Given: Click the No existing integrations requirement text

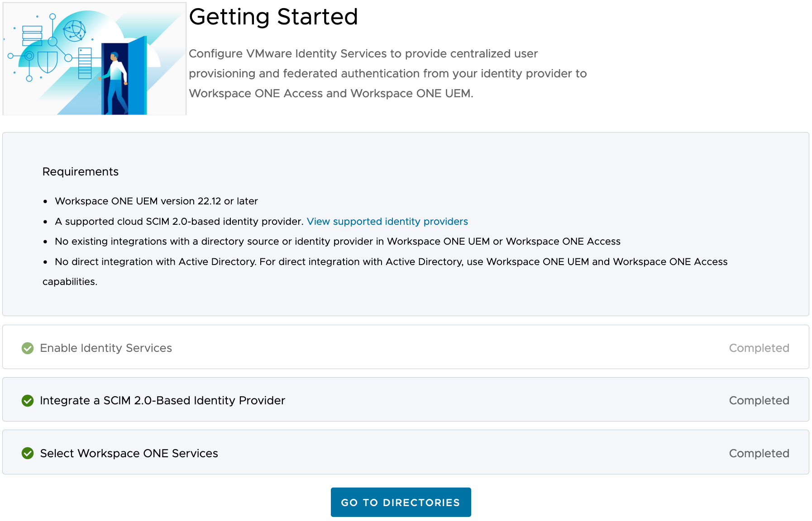Looking at the screenshot, I should (337, 242).
